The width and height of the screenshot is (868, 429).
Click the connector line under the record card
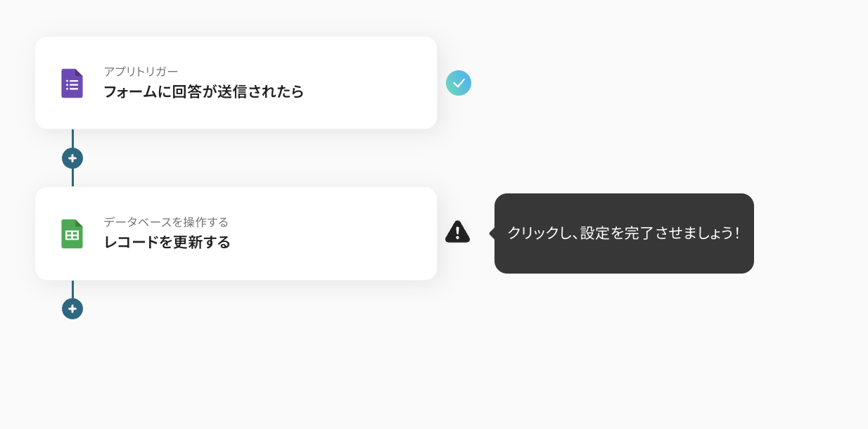coord(72,289)
